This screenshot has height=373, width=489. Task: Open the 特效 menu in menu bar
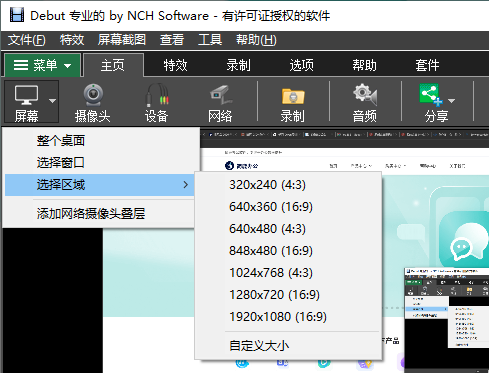click(x=72, y=40)
